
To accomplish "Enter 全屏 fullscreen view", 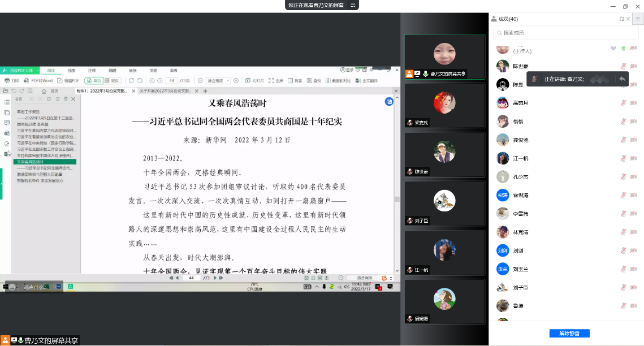I will coord(276,80).
